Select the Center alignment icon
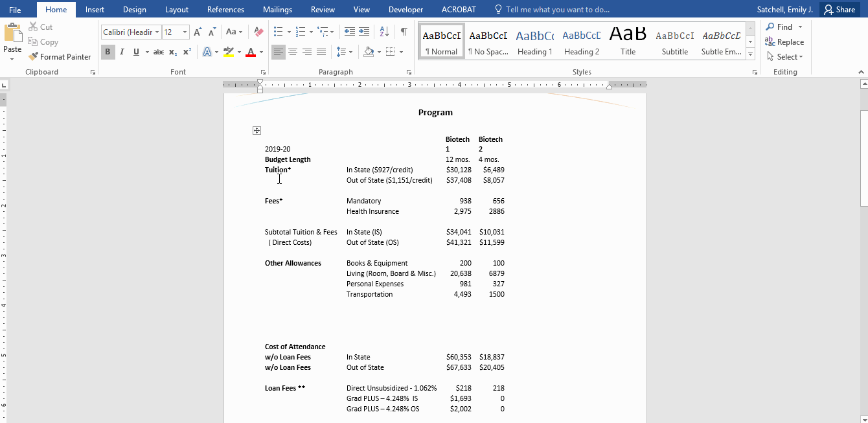Screen dimensions: 868x423 [292, 52]
